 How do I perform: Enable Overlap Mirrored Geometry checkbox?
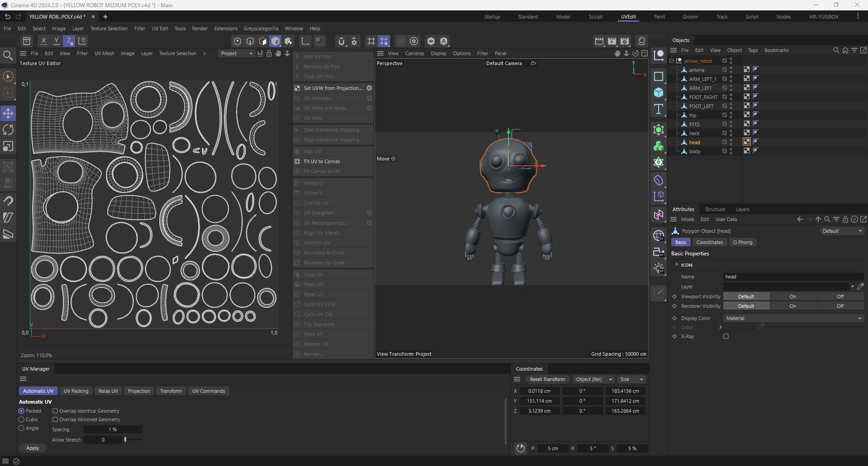coord(55,419)
